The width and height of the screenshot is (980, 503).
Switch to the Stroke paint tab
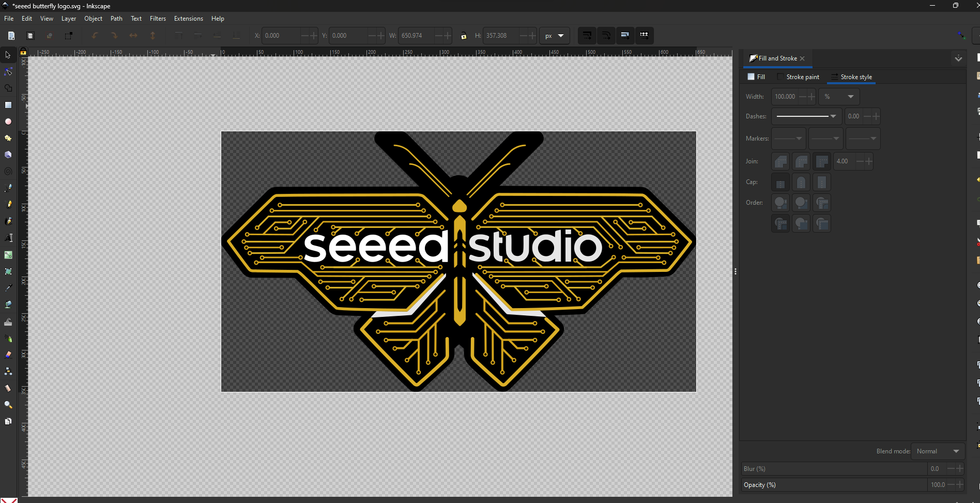799,77
